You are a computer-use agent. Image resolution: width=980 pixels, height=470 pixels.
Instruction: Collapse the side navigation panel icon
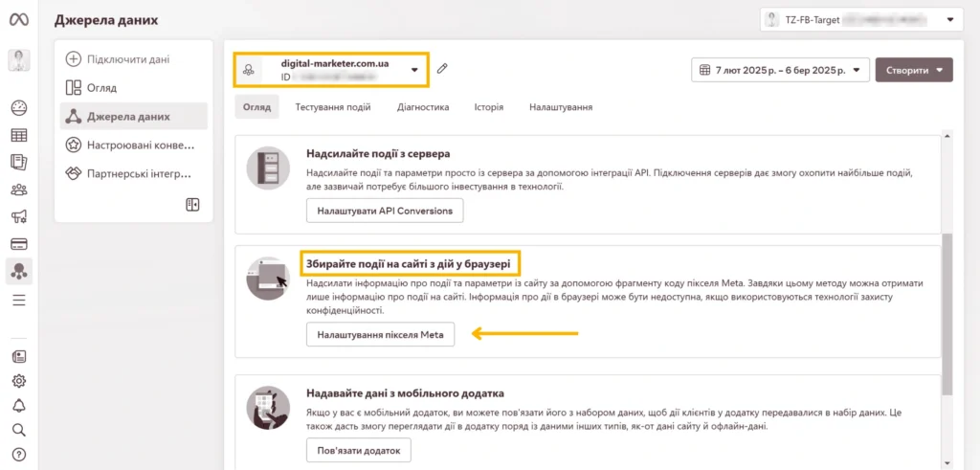pos(192,205)
